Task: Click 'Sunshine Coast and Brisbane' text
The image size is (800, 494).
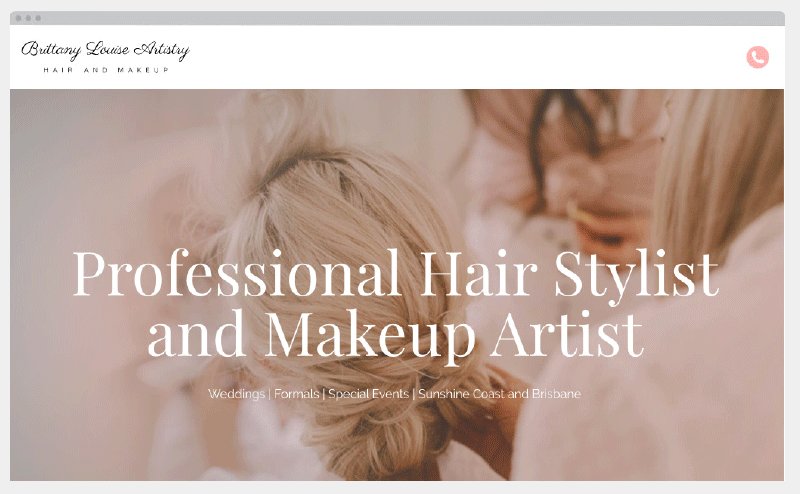Action: (x=499, y=394)
